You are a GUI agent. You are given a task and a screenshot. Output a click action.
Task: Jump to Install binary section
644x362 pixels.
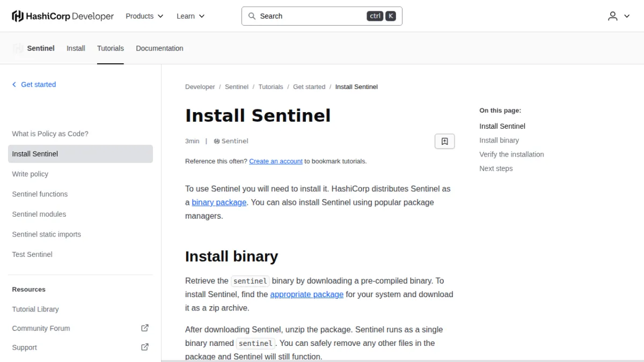point(499,140)
